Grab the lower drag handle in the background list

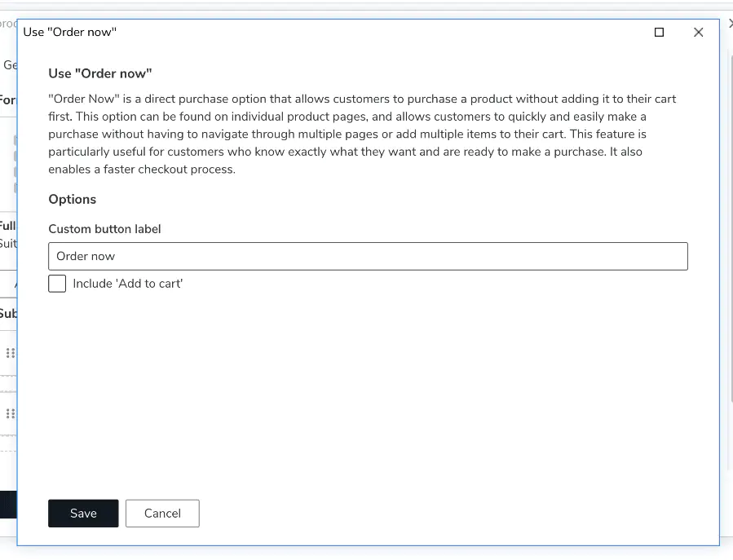[x=11, y=413]
